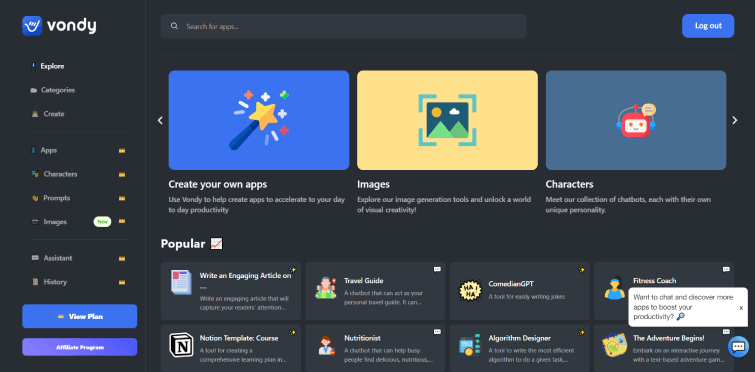The image size is (755, 372).
Task: Click the New badge beside Images
Action: coord(102,222)
